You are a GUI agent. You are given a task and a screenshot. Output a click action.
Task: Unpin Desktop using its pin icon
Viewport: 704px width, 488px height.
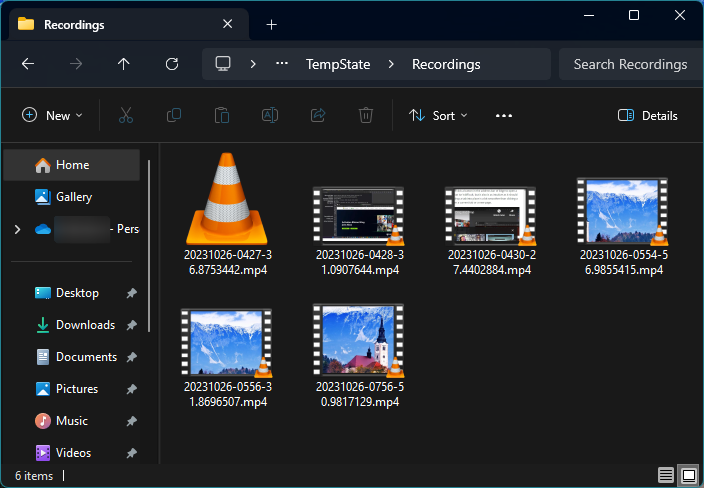click(132, 293)
